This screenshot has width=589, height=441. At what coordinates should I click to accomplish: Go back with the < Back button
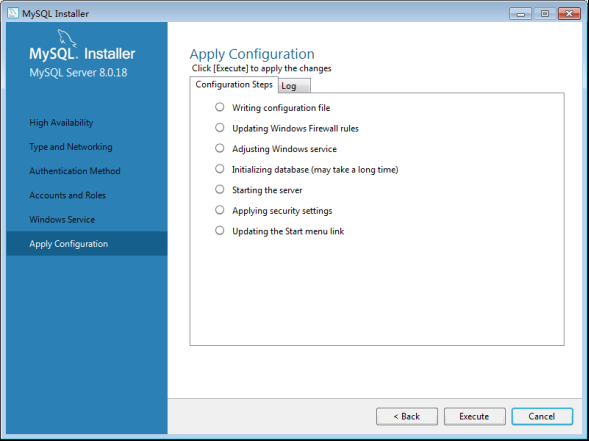407,417
